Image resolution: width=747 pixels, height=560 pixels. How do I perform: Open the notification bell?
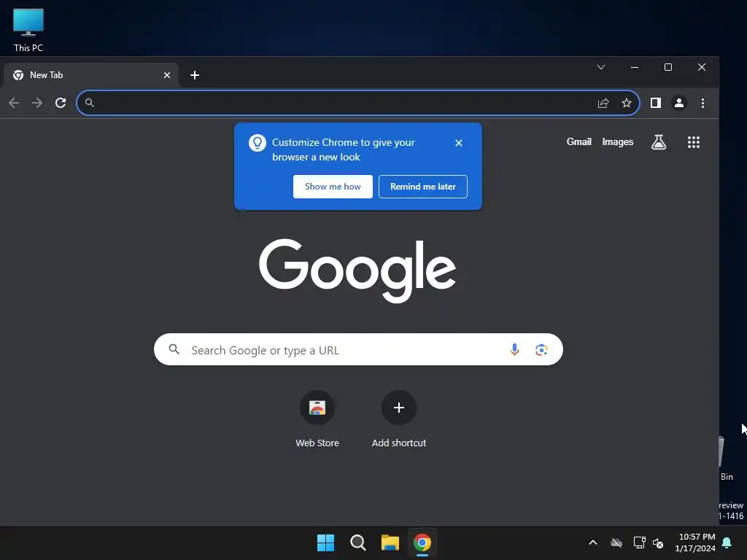tap(727, 542)
